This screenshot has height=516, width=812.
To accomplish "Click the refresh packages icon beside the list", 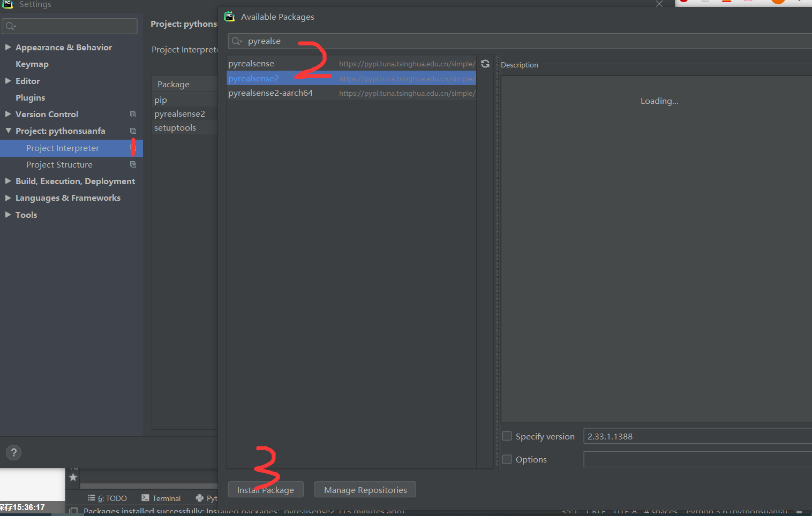I will tap(485, 64).
